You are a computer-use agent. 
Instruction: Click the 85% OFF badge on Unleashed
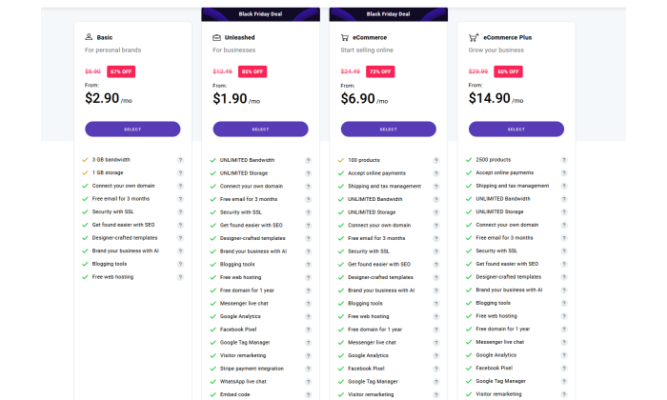click(253, 71)
